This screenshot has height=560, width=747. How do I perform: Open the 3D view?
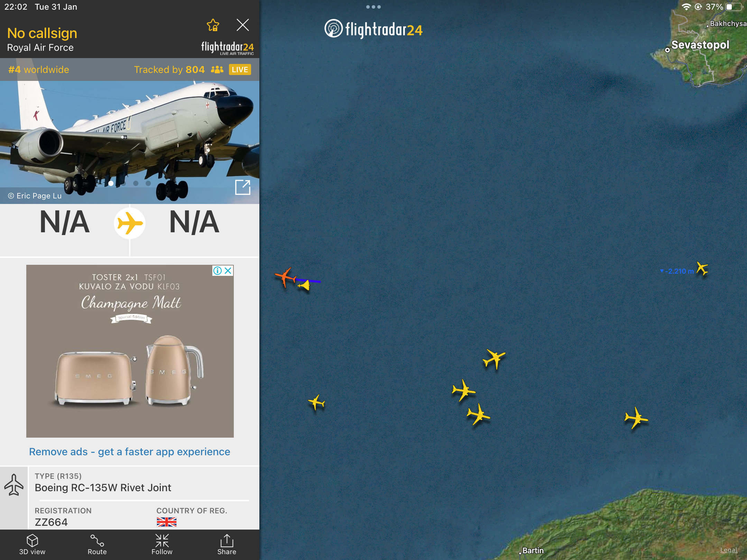click(32, 544)
